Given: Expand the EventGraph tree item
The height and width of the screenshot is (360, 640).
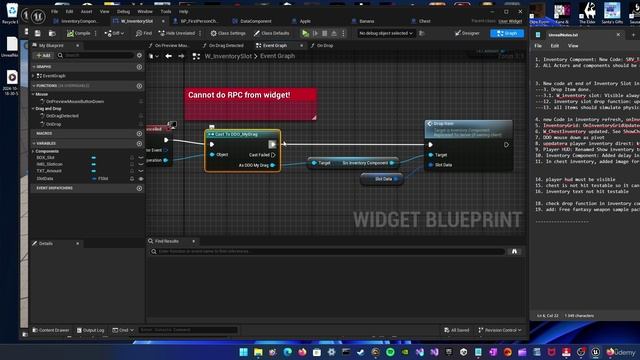Looking at the screenshot, I should click(33, 76).
